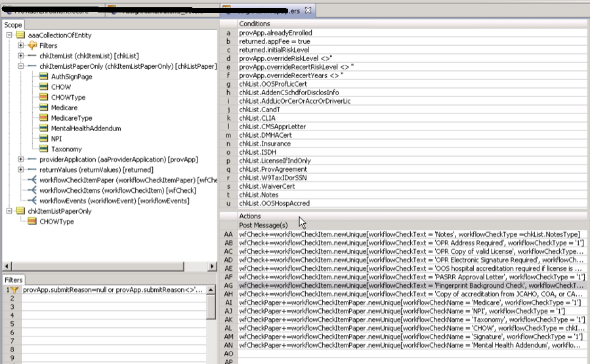
Task: Click the root chkItemListPaperOnly entity icon
Action: [x=21, y=211]
